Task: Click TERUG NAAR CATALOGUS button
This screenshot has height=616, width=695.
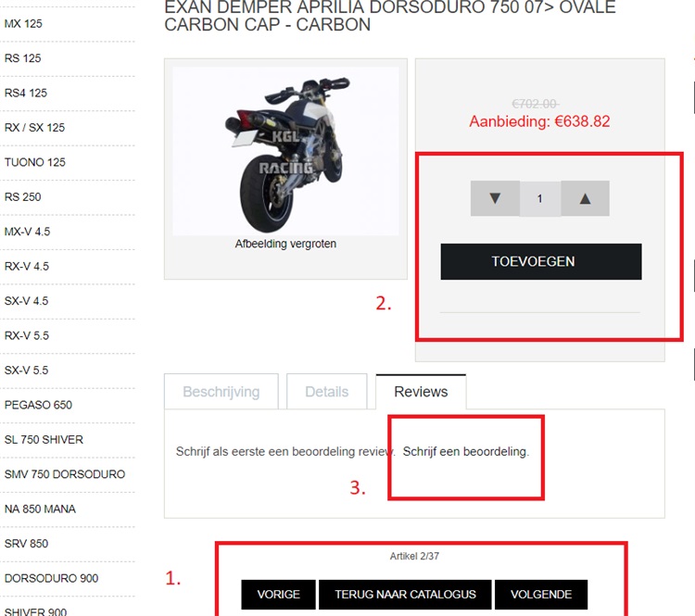Action: click(405, 595)
